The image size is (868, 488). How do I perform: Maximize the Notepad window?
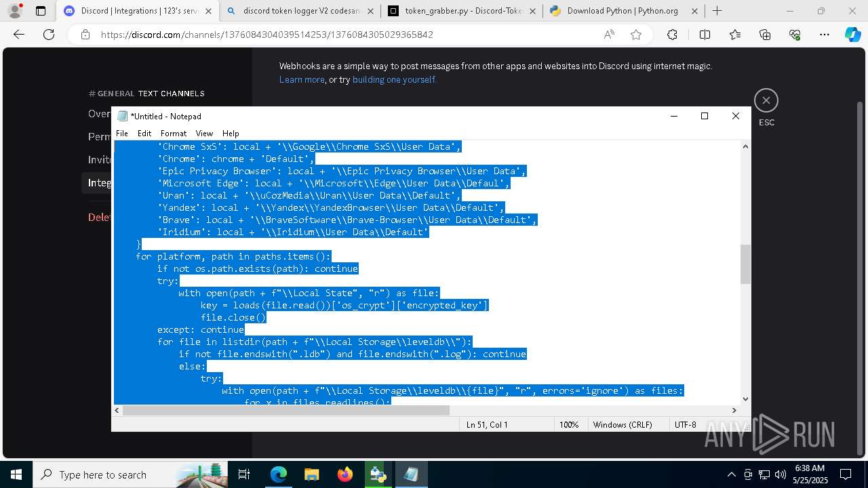pyautogui.click(x=705, y=116)
